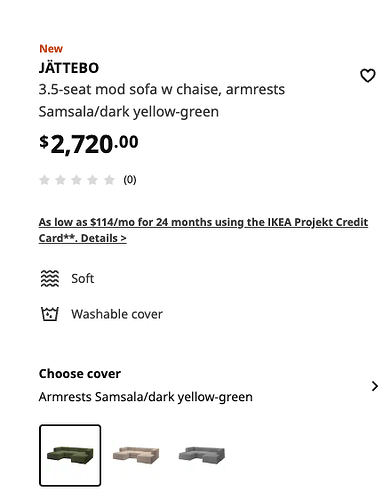
Task: Click the red New badge
Action: click(x=51, y=49)
